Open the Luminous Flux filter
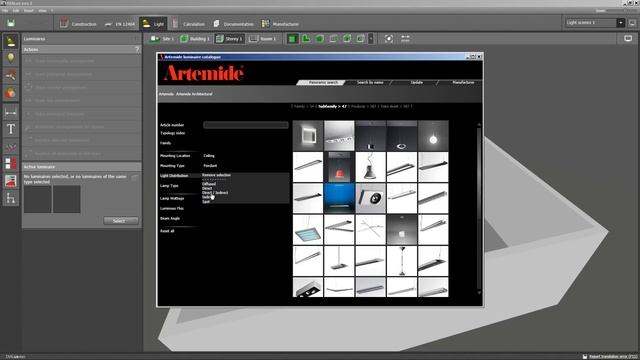 171,209
